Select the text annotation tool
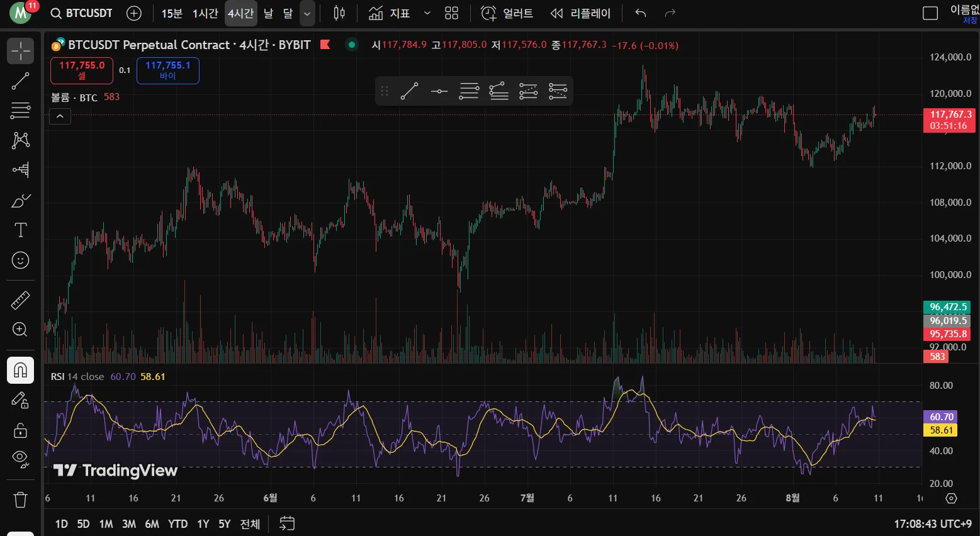980x536 pixels. 20,230
